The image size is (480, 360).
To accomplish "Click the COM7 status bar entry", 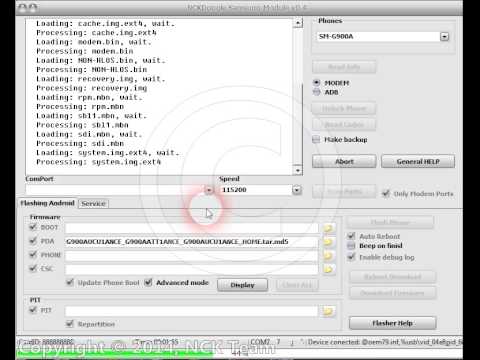I will click(x=265, y=342).
